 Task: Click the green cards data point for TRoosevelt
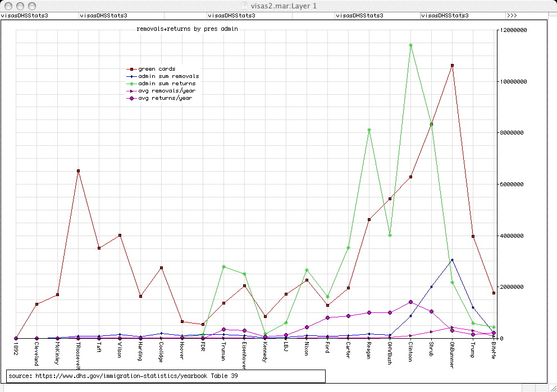78,170
